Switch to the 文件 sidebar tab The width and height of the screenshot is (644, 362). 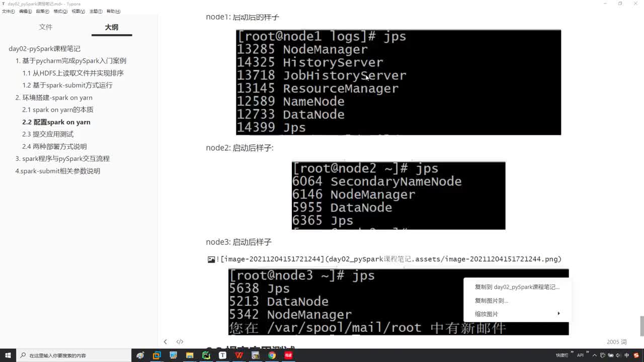point(46,27)
